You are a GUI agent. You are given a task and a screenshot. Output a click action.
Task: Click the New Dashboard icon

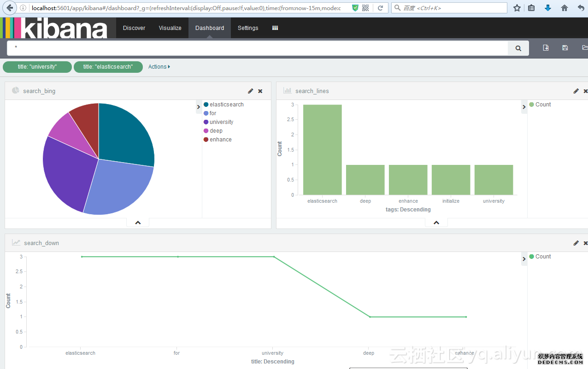pyautogui.click(x=546, y=48)
